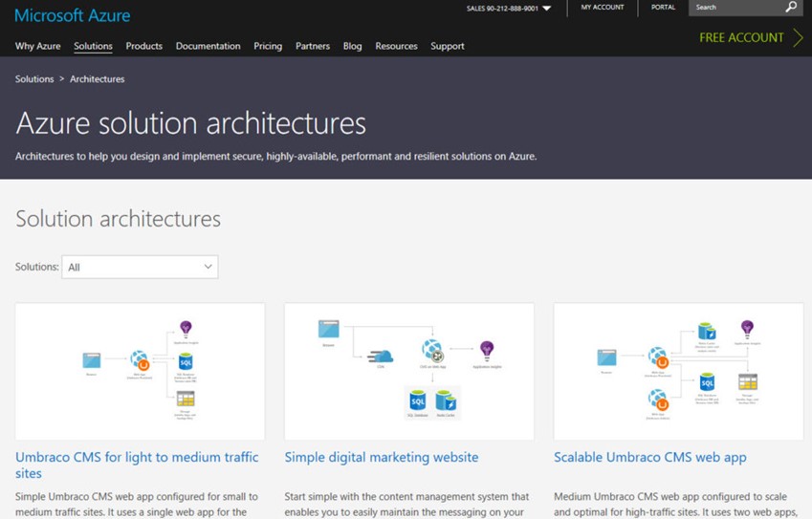Click the Umbraco light traffic architecture diagram thumbnail
This screenshot has height=519, width=812.
140,372
